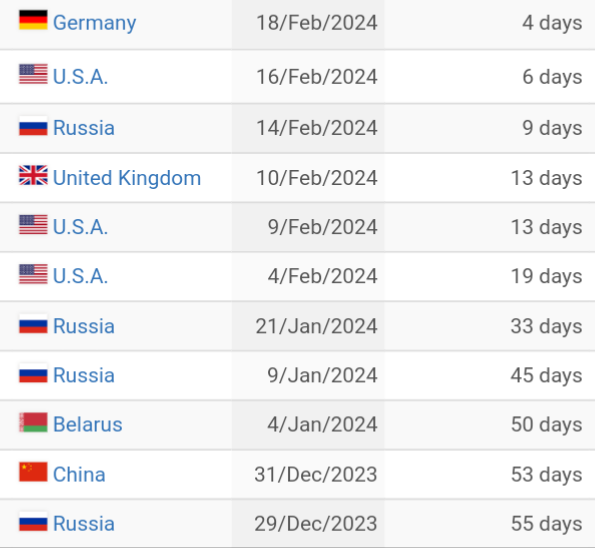Click the Russia flag dated 29/Dec/2023

pos(33,521)
